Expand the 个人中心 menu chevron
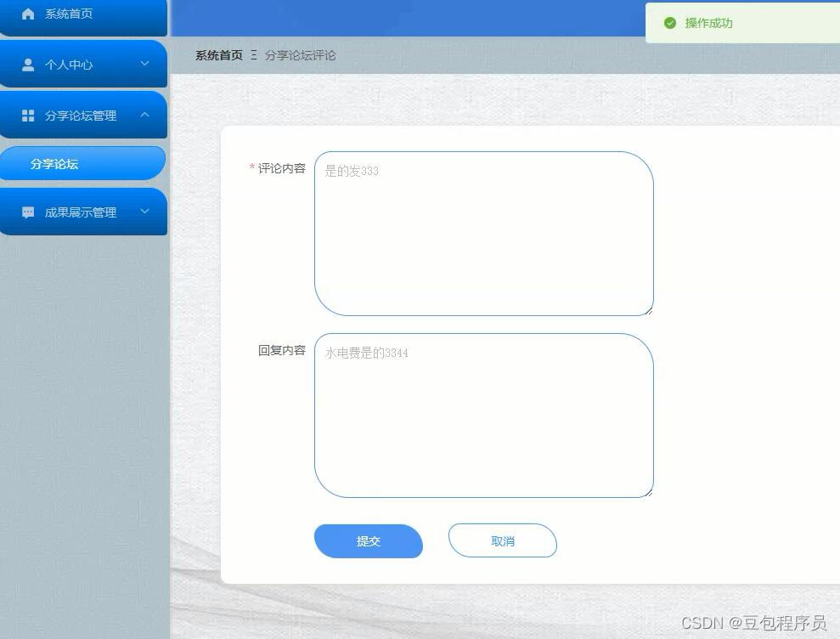The image size is (840, 639). (x=144, y=64)
